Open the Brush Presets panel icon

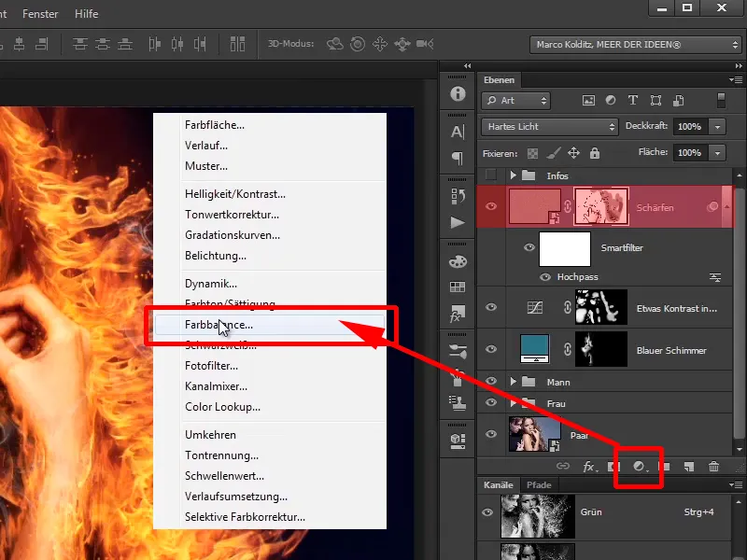coord(458,352)
